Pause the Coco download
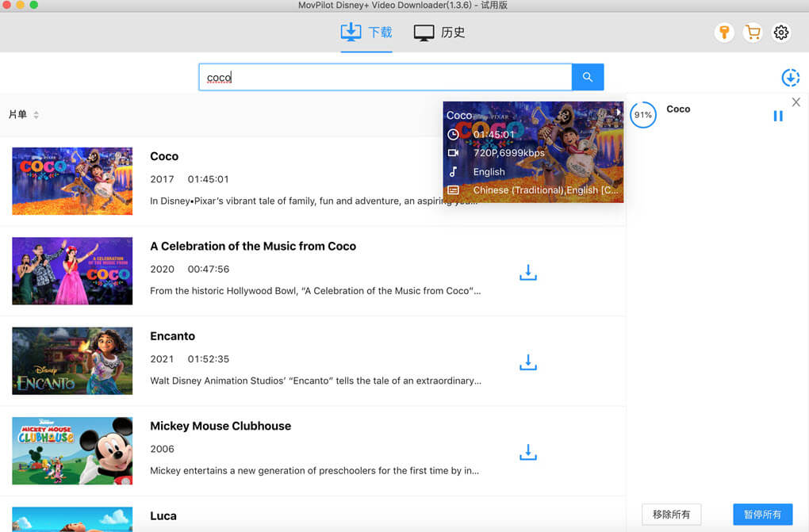Screen dimensions: 809x532 click(x=778, y=116)
